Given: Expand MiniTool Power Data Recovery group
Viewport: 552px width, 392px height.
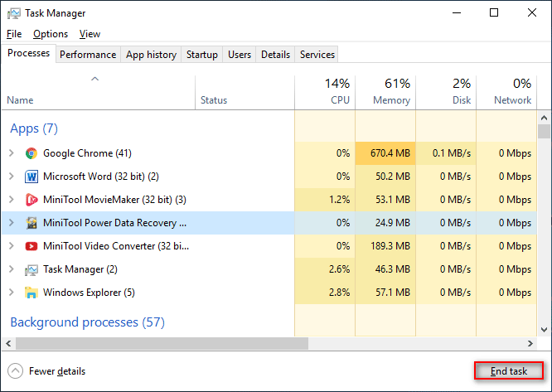Looking at the screenshot, I should click(12, 223).
